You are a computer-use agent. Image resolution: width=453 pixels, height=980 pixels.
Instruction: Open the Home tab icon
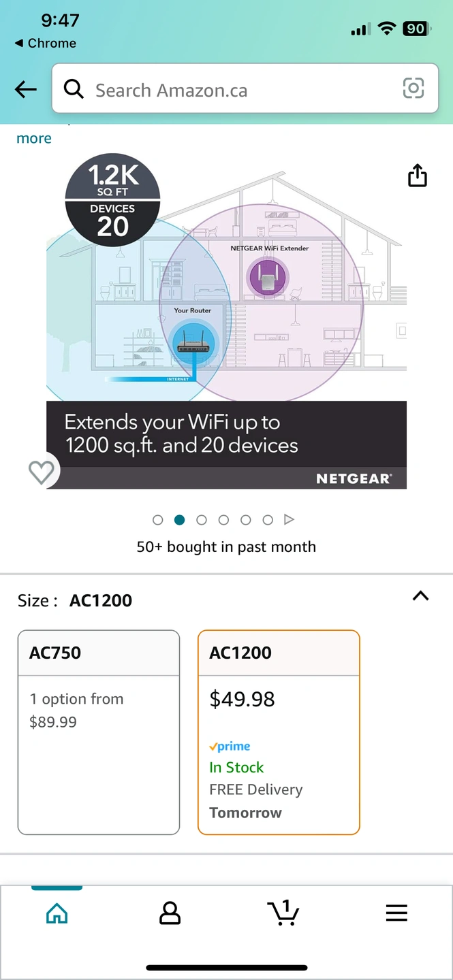pos(57,913)
